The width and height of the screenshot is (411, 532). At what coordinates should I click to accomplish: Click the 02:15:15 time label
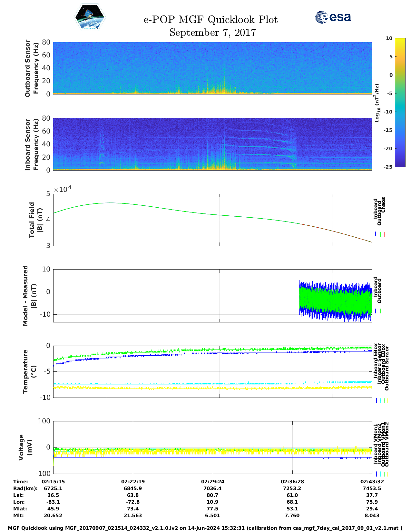(x=53, y=481)
